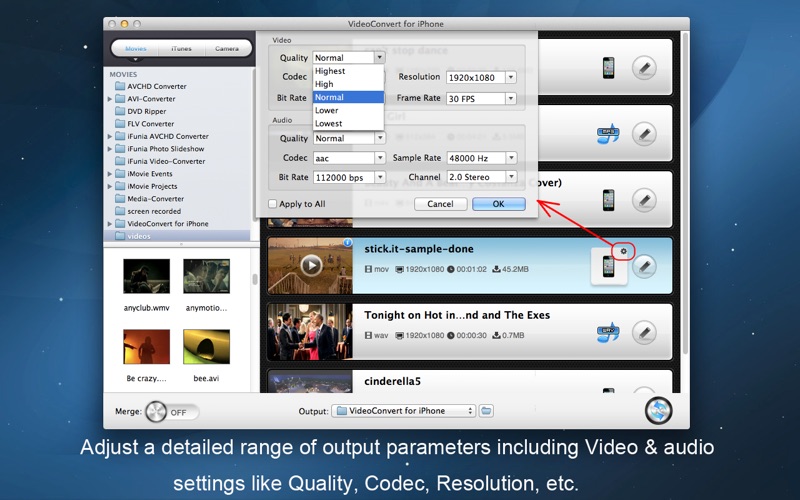Click the info badge on stick.it thumbnail
Screen dimensions: 800x500
[x=347, y=242]
